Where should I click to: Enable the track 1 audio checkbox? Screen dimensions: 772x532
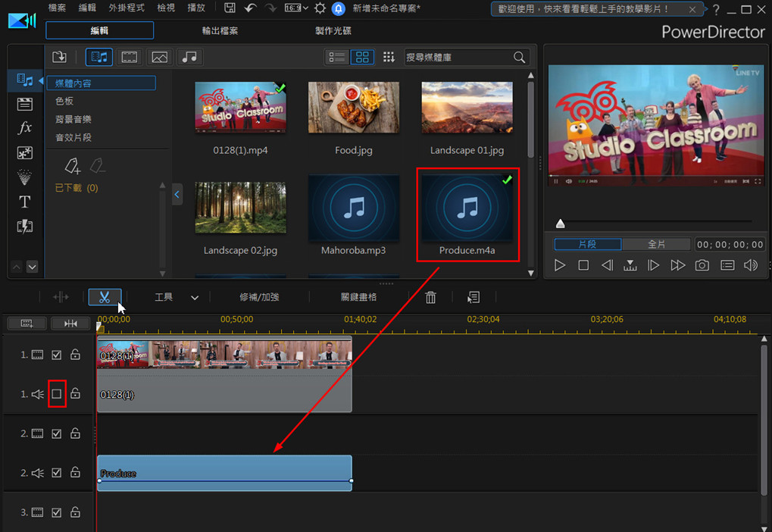click(57, 394)
